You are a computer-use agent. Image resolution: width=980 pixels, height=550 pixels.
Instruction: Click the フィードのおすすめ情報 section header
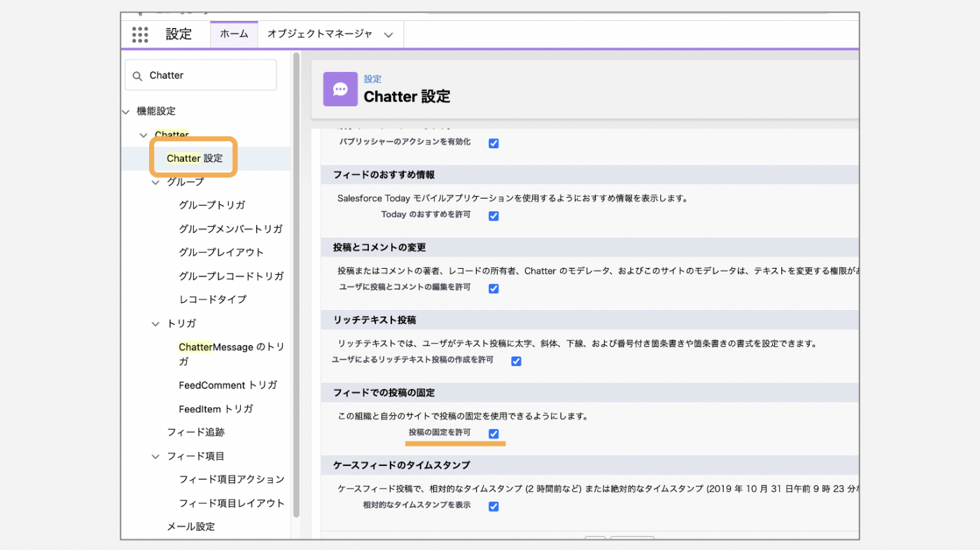point(590,175)
